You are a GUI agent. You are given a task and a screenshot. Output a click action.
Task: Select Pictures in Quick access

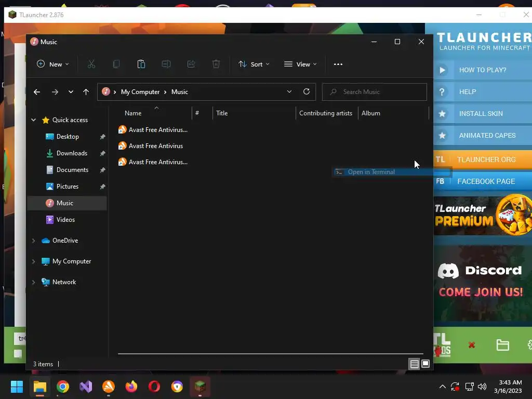coord(67,187)
